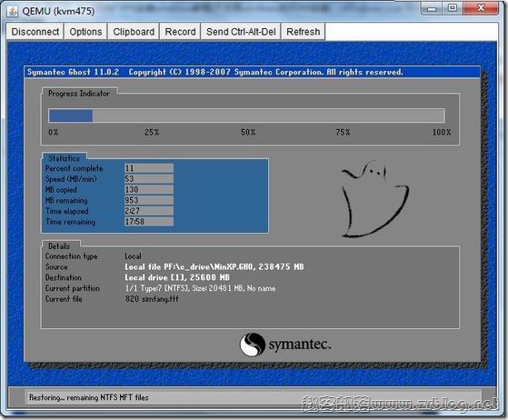Click Send Ctrl-Alt-Del
Viewport: 508px width, 420px height.
241,32
